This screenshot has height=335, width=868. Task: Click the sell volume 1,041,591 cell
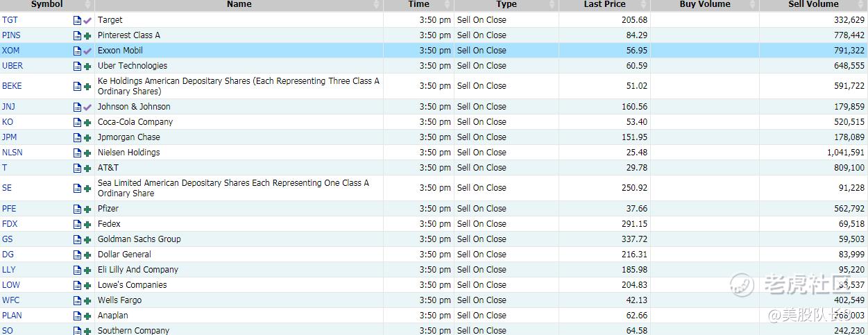[x=845, y=153]
